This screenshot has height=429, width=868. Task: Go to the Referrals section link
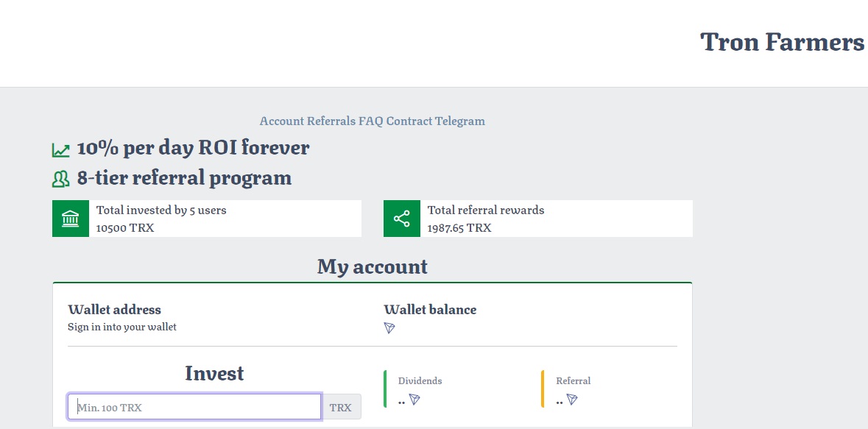[x=331, y=121]
